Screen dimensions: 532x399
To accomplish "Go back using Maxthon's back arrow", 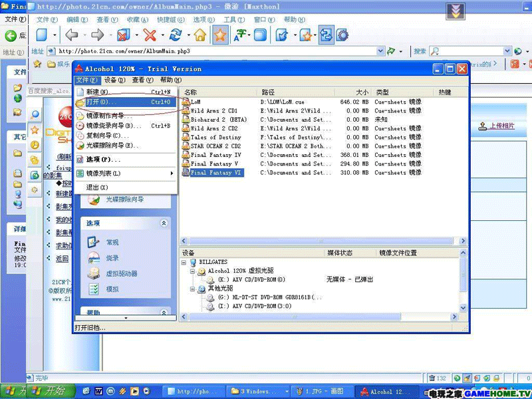I will click(x=72, y=35).
